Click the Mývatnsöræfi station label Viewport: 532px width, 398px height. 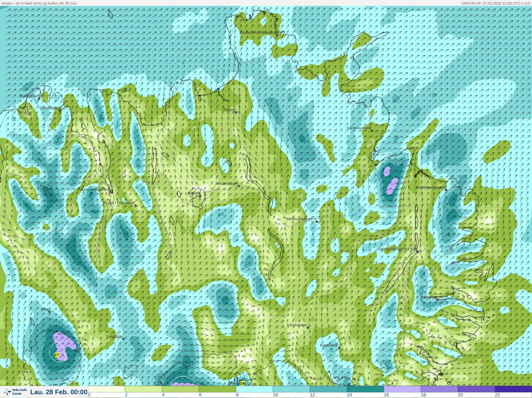[227, 184]
